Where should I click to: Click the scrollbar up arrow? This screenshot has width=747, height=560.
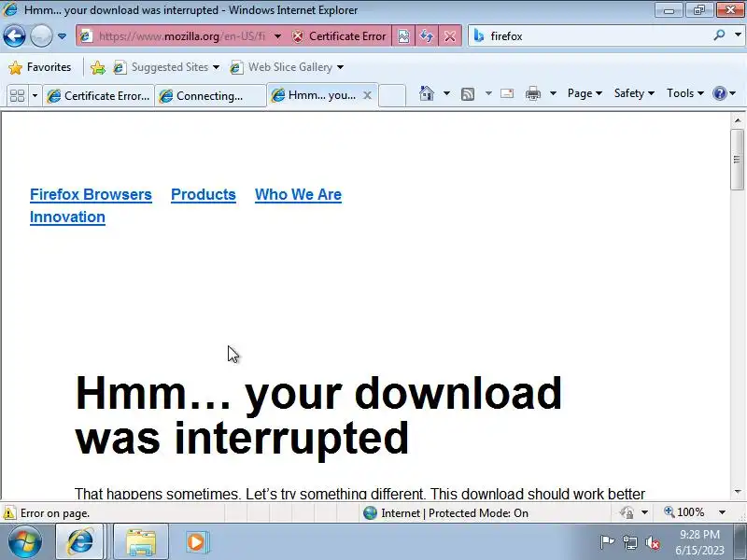(738, 120)
